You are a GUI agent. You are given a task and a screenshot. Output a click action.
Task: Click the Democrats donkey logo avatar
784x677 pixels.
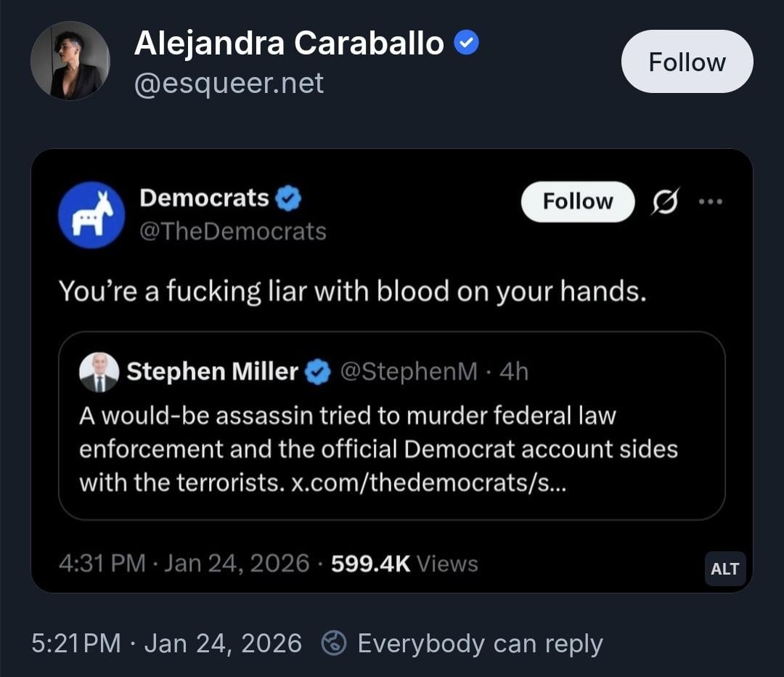pos(91,215)
